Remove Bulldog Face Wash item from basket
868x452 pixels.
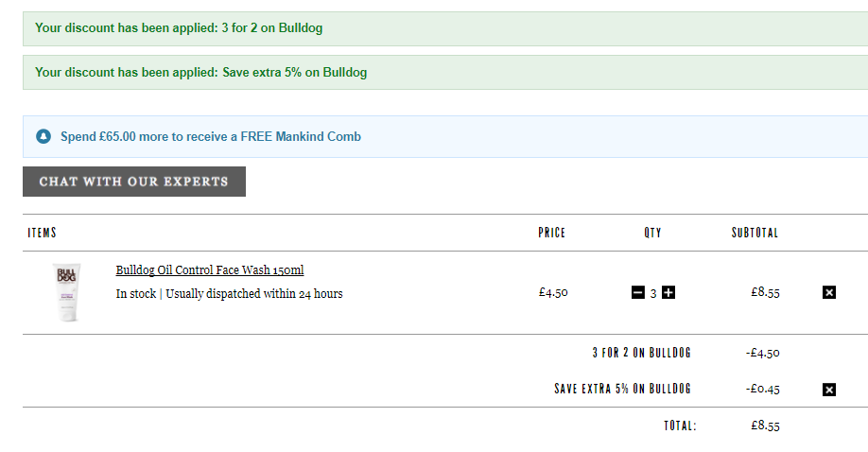tap(828, 292)
